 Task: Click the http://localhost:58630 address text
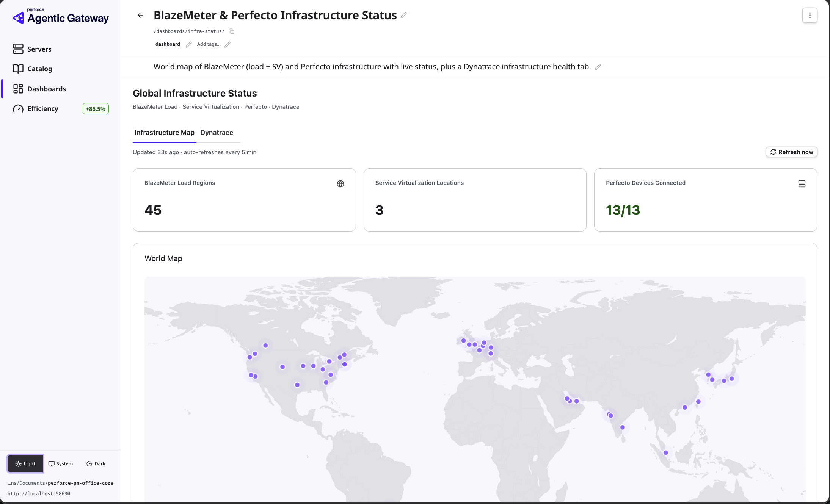point(39,494)
